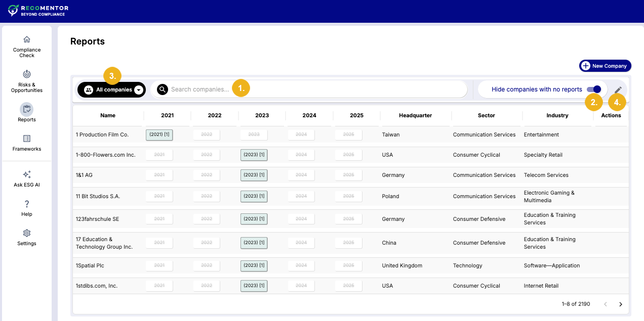
Task: Open Ask ESG AI assistant
Action: (x=27, y=178)
